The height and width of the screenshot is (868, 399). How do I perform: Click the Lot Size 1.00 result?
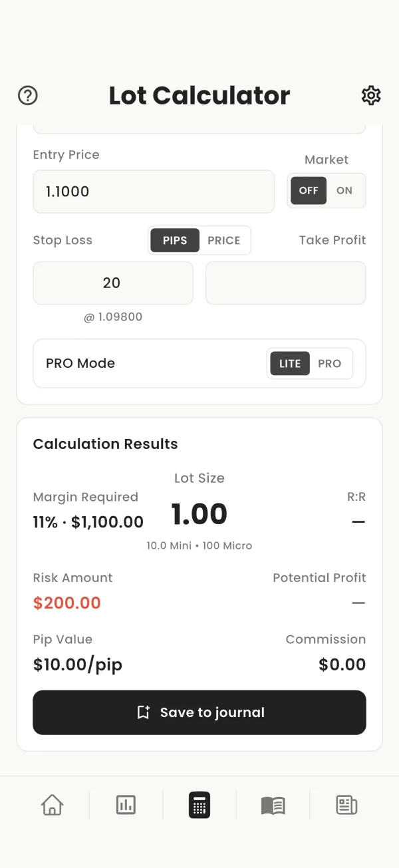coord(199,514)
